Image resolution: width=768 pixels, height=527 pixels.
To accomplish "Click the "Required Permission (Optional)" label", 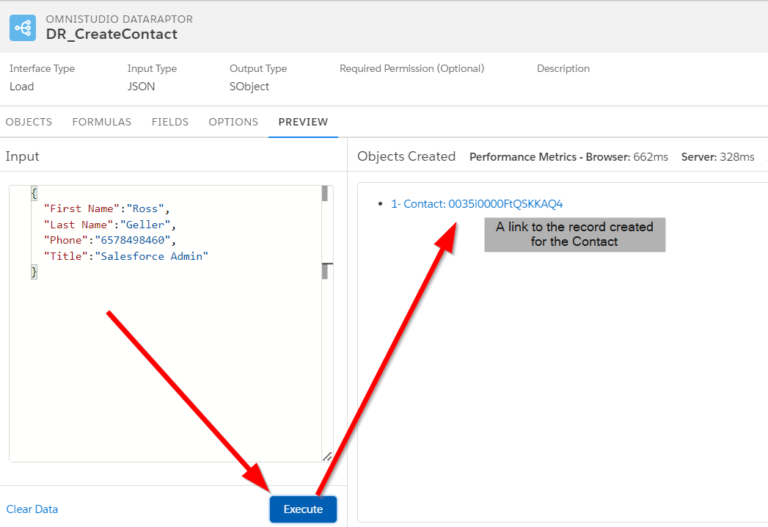I will (x=412, y=69).
